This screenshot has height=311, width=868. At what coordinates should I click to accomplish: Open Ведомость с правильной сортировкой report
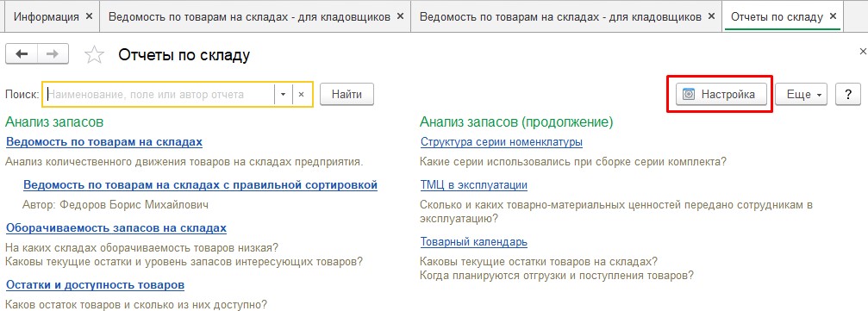pyautogui.click(x=200, y=185)
